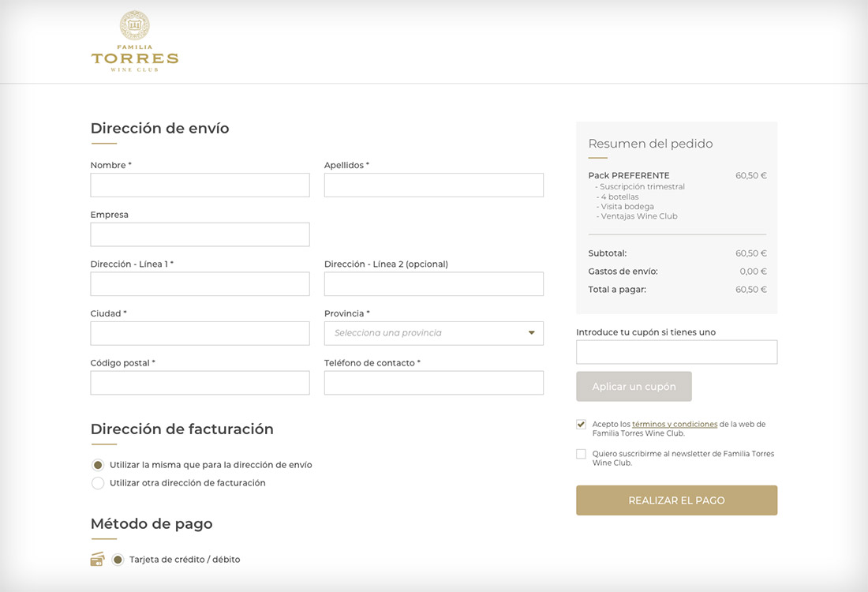
Task: Subscribe to the newsletter checkbox
Action: point(582,454)
